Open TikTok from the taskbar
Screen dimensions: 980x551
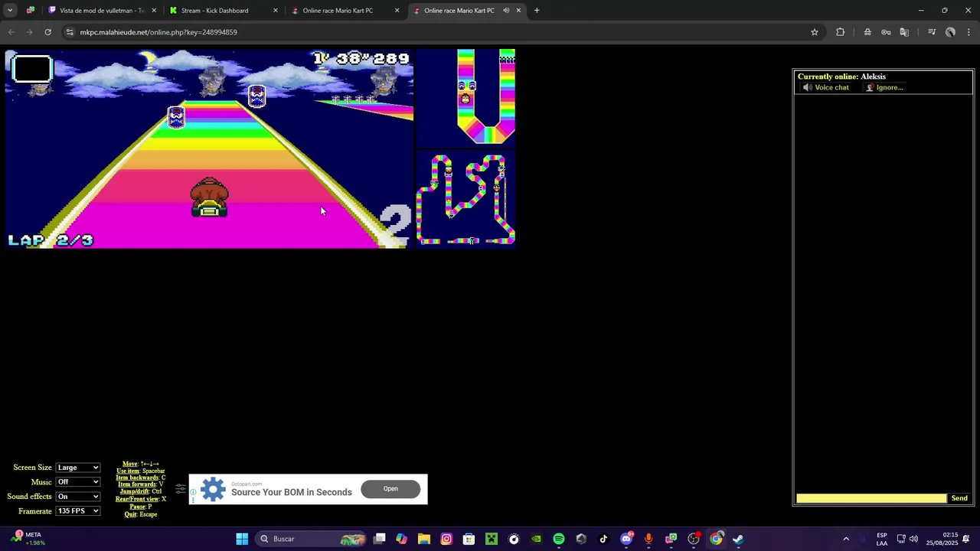[x=603, y=539]
